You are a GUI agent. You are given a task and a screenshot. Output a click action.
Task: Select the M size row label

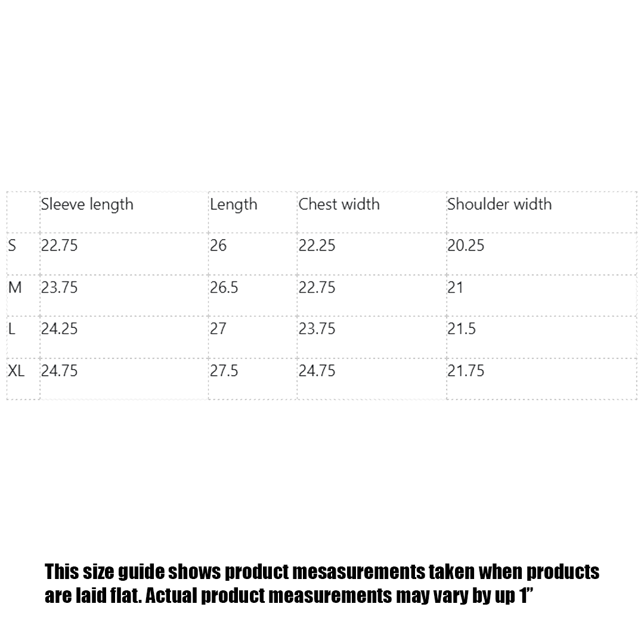15,287
